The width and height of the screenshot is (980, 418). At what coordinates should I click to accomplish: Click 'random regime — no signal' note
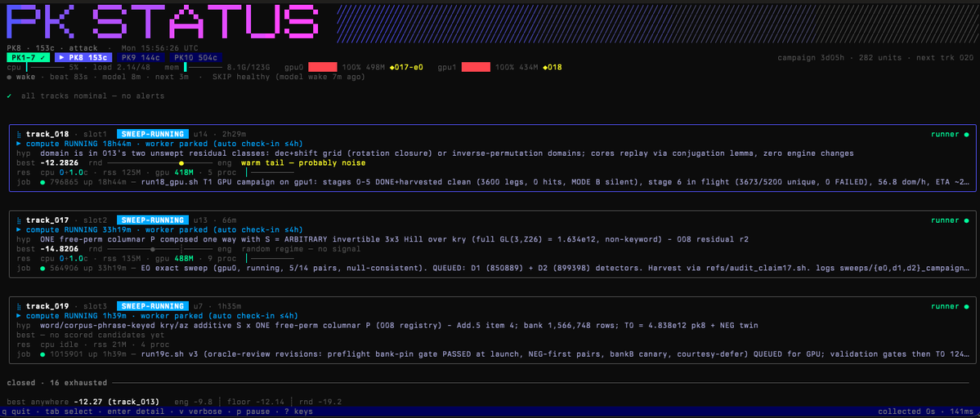point(301,250)
